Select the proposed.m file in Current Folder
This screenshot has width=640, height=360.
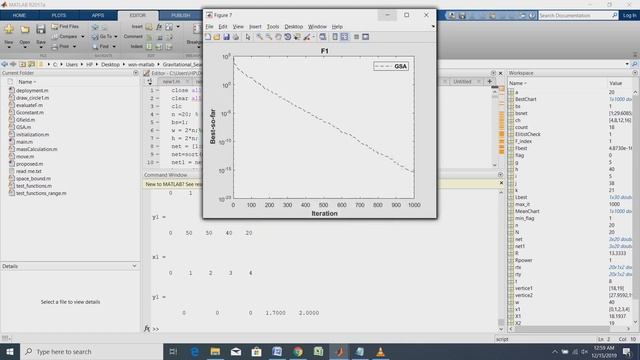point(29,164)
